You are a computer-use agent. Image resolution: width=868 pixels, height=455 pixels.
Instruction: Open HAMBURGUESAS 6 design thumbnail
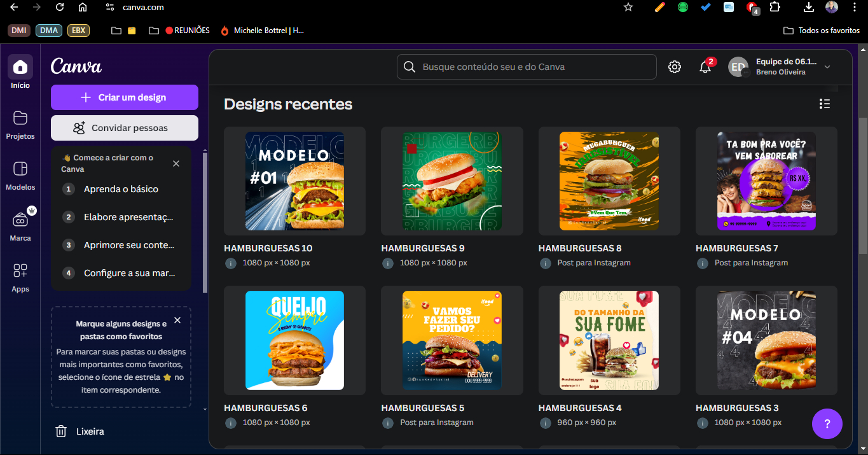pos(294,340)
